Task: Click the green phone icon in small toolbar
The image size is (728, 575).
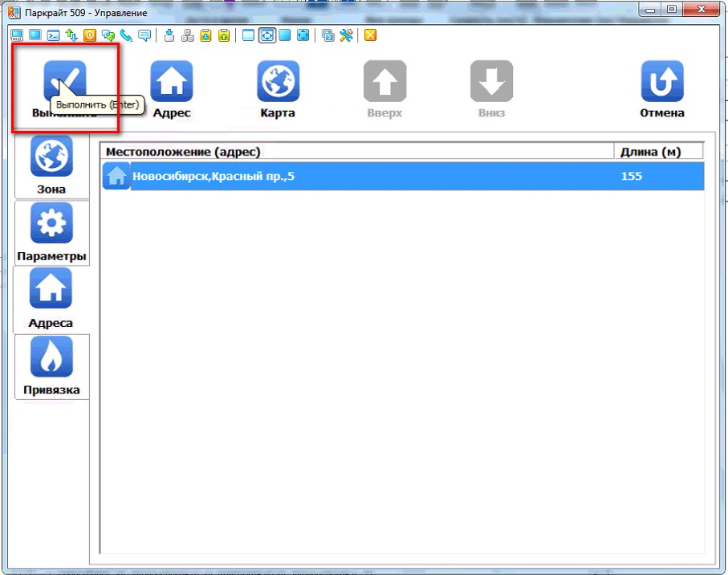Action: click(x=126, y=35)
